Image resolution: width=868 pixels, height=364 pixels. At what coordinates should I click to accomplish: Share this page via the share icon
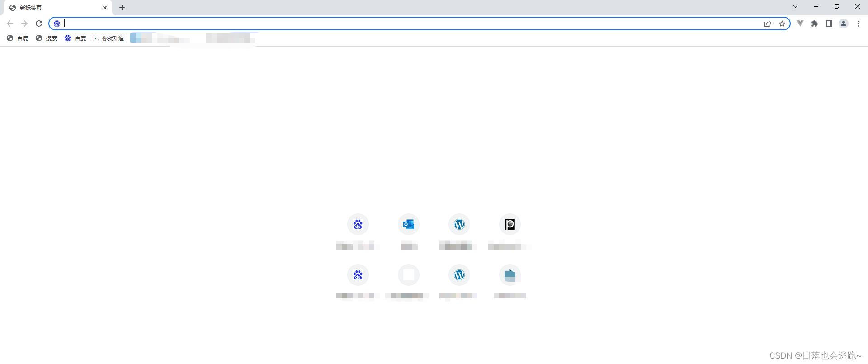point(768,24)
